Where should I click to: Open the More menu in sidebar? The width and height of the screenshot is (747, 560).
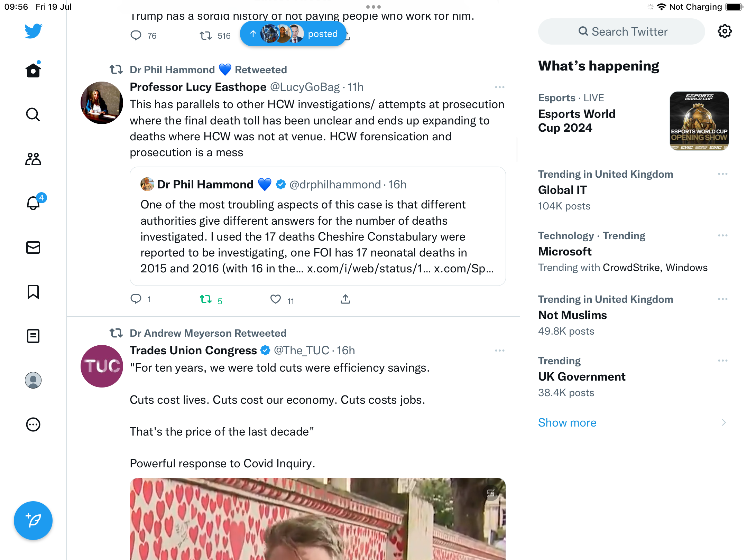pyautogui.click(x=33, y=424)
